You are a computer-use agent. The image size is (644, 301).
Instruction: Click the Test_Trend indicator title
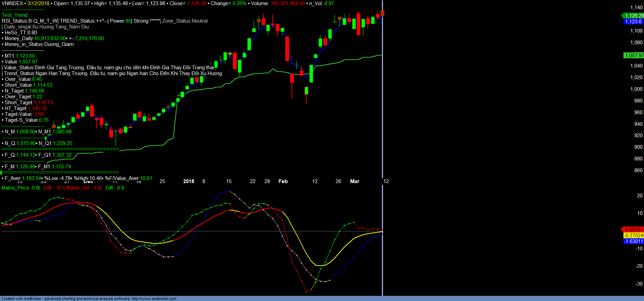click(15, 15)
